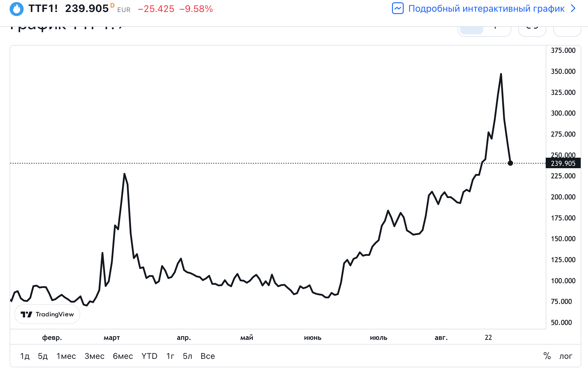588x372 pixels.
Task: Pick the 1г time range
Action: coord(170,356)
